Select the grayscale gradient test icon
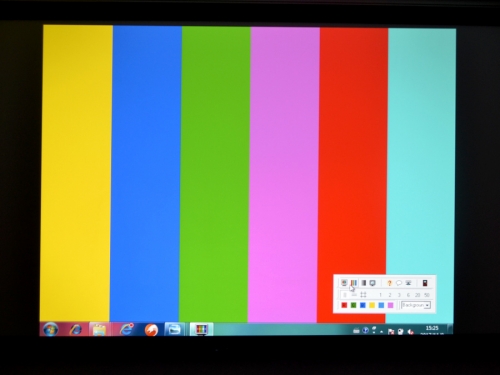The image size is (500, 375). coord(364,283)
